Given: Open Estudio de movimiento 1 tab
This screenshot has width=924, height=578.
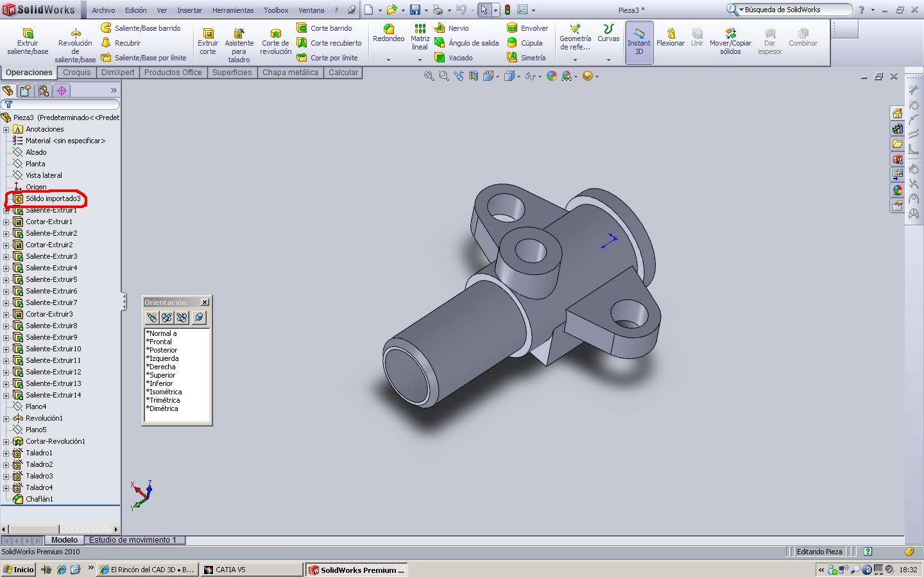Looking at the screenshot, I should pyautogui.click(x=132, y=540).
